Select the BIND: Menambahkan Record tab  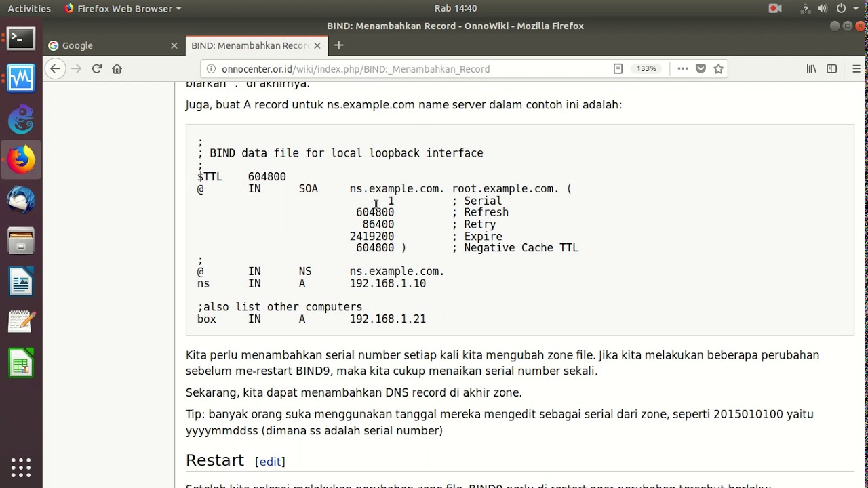[256, 45]
